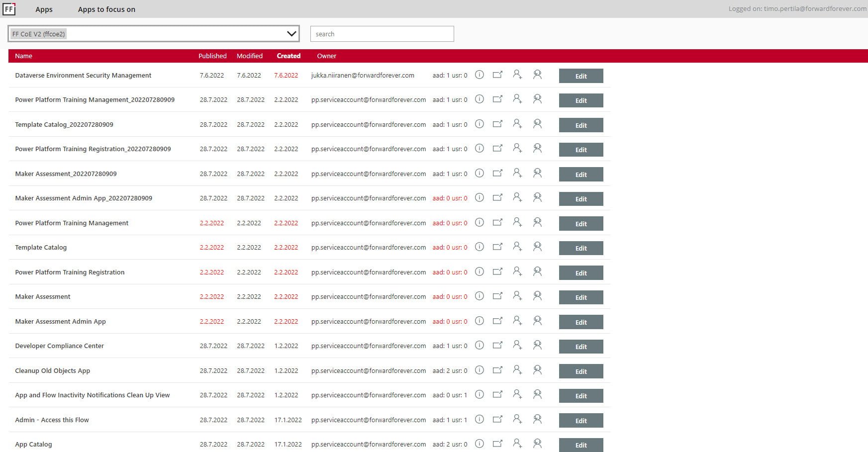Viewport: 868px width, 452px height.
Task: Edit Template Catalog_202207280909
Action: click(581, 125)
